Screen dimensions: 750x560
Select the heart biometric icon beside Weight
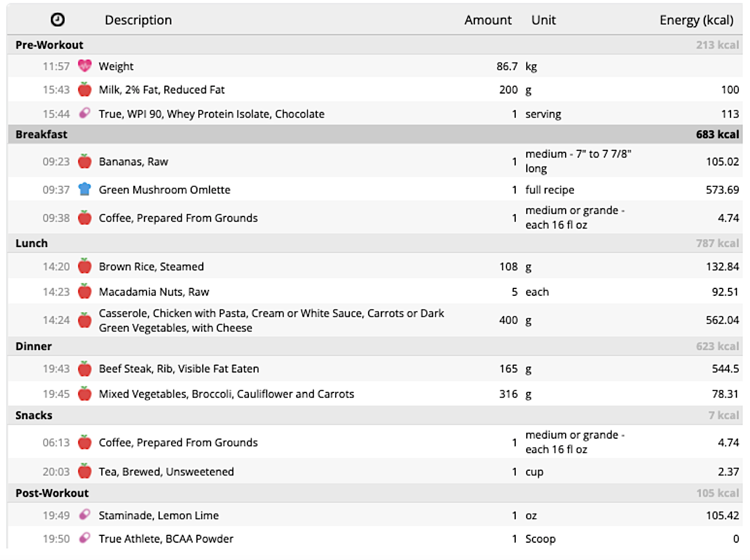pos(84,66)
